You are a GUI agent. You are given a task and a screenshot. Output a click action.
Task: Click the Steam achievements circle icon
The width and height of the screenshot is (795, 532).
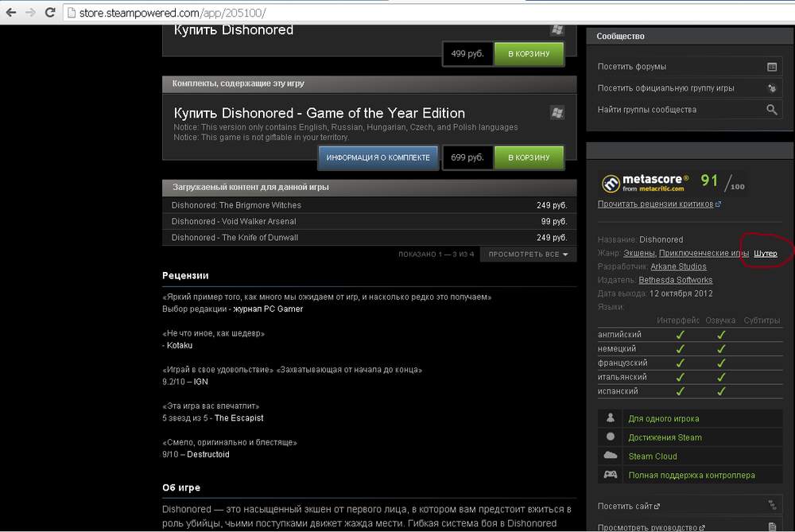[611, 437]
